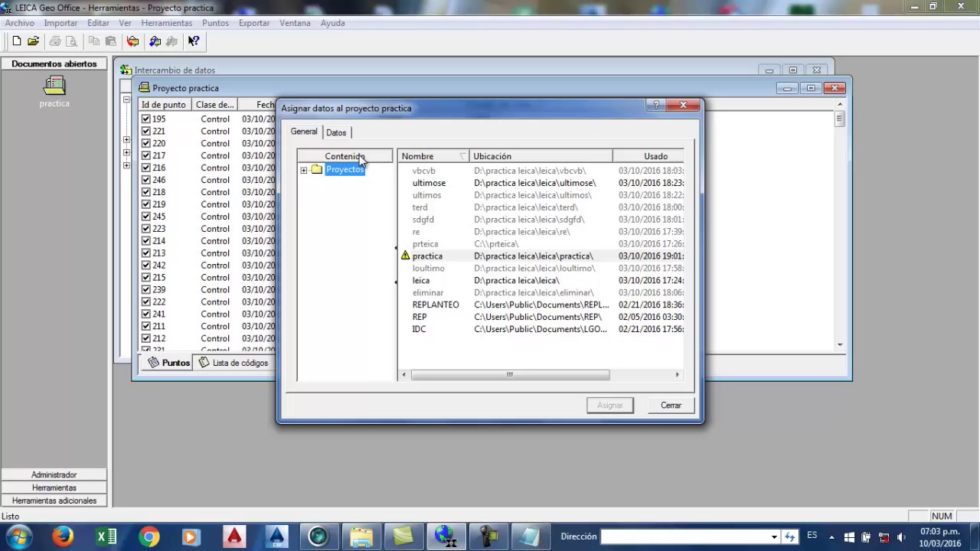The width and height of the screenshot is (980, 551).
Task: Click the project list horizontal scrollbar thumb
Action: (x=510, y=375)
